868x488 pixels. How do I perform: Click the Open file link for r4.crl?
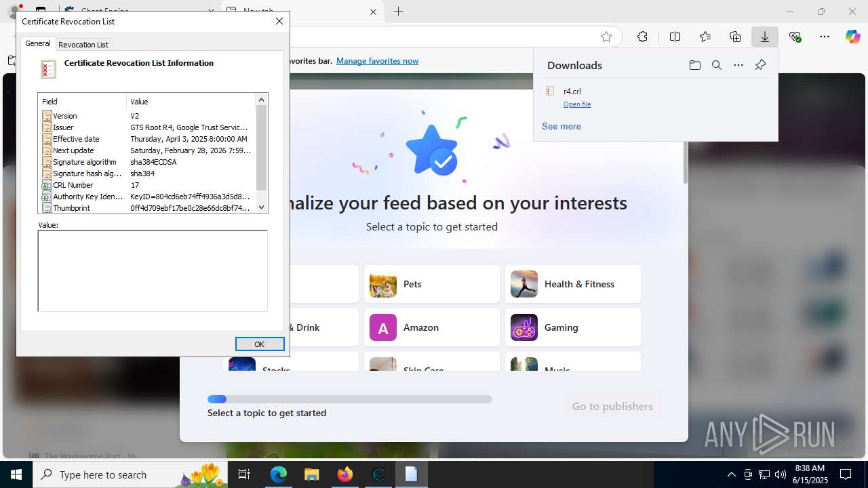[577, 104]
